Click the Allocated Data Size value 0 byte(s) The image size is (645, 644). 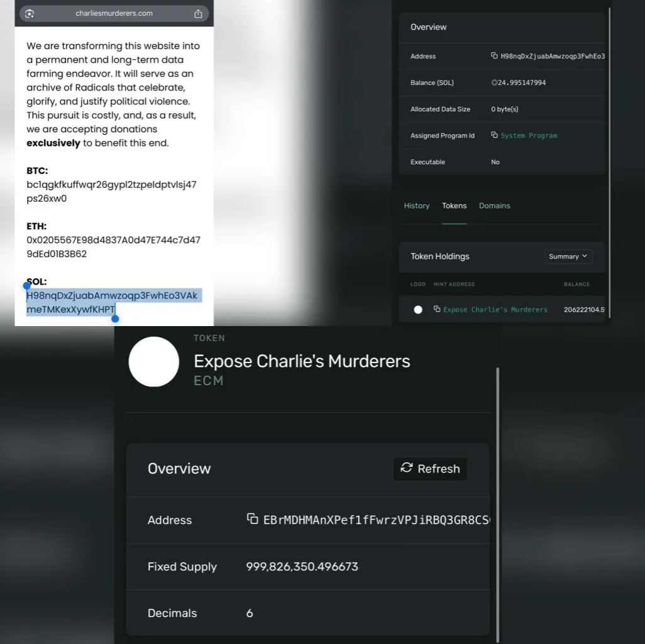coord(504,109)
